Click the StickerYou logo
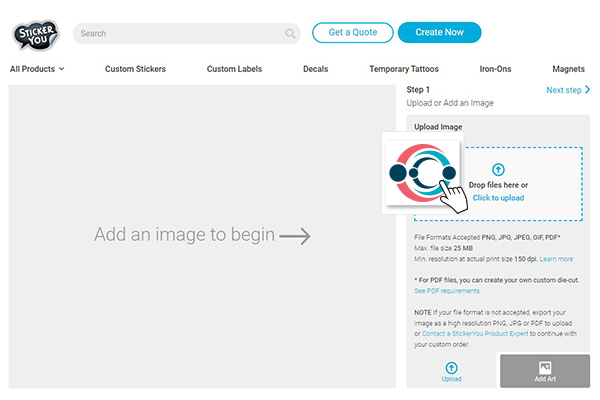The image size is (600, 400). [36, 33]
